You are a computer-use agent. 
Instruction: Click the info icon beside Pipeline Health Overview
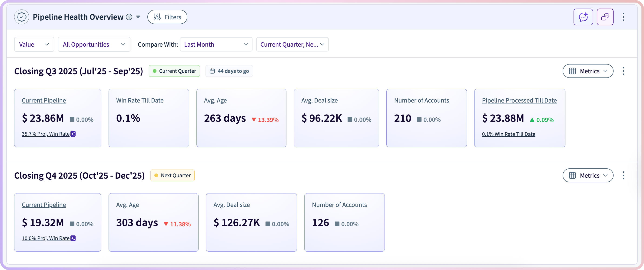(x=129, y=17)
